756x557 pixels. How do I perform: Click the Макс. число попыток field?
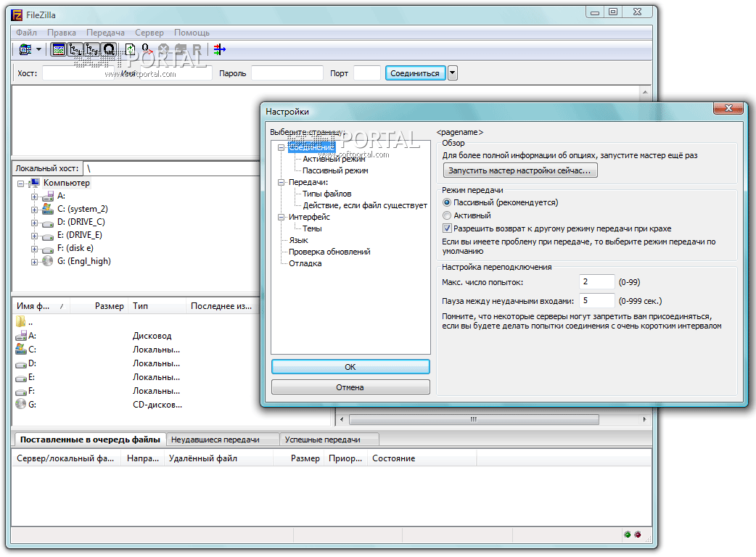click(x=596, y=282)
